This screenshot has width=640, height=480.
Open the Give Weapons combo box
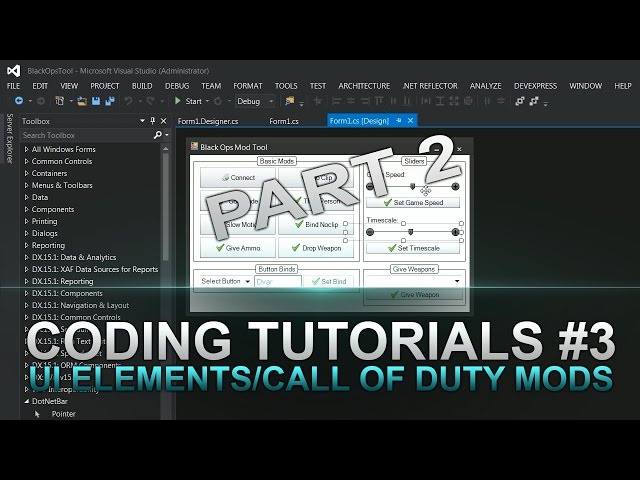click(x=415, y=281)
